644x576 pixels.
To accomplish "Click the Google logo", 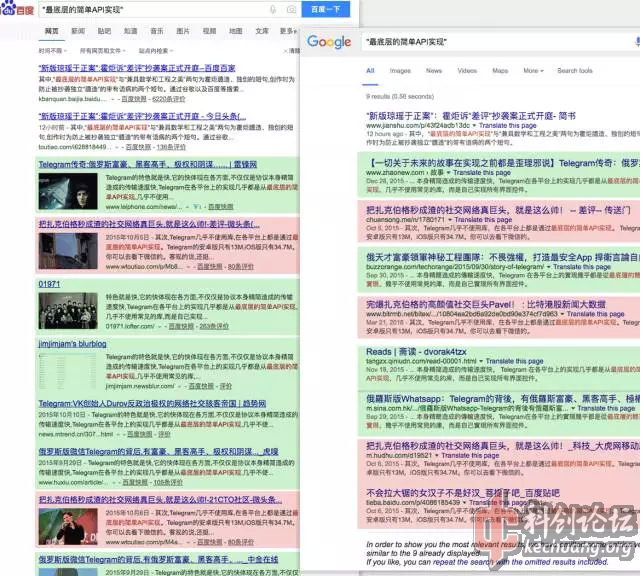I will (x=329, y=42).
